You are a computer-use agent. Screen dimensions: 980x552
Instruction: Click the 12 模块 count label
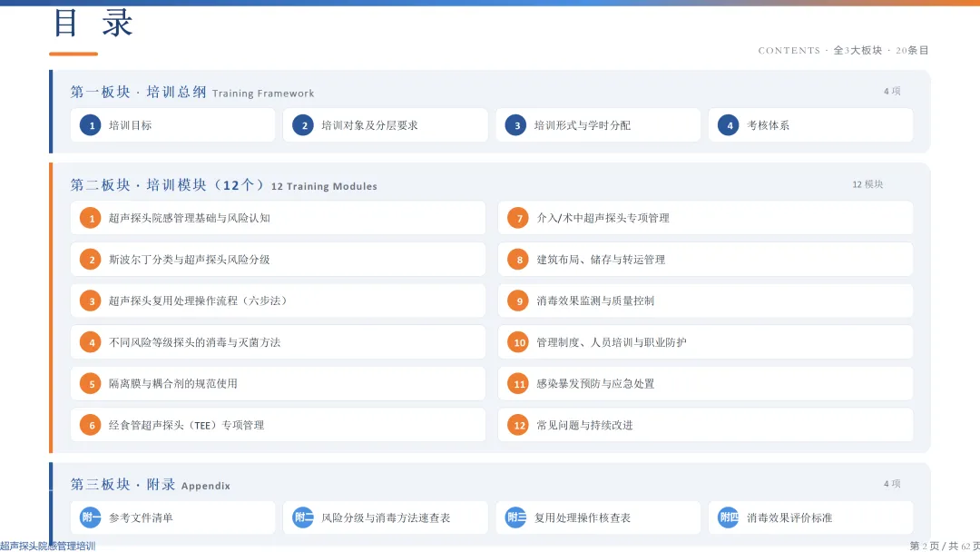coord(867,184)
